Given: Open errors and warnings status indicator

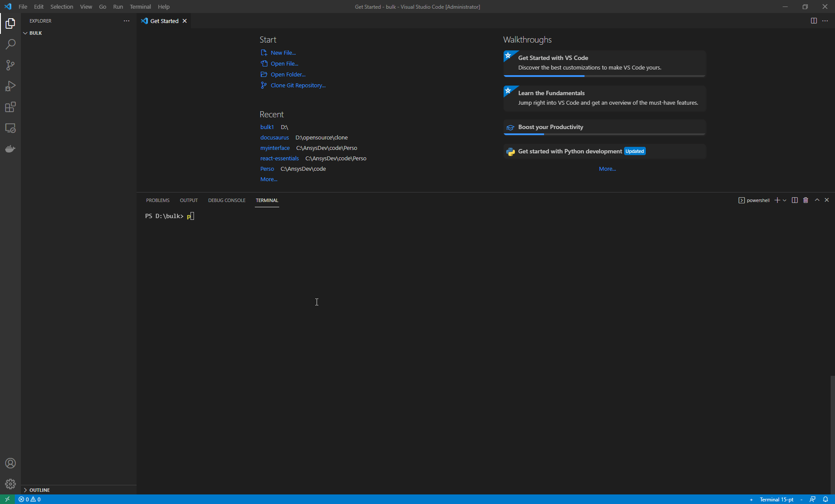Looking at the screenshot, I should 30,500.
